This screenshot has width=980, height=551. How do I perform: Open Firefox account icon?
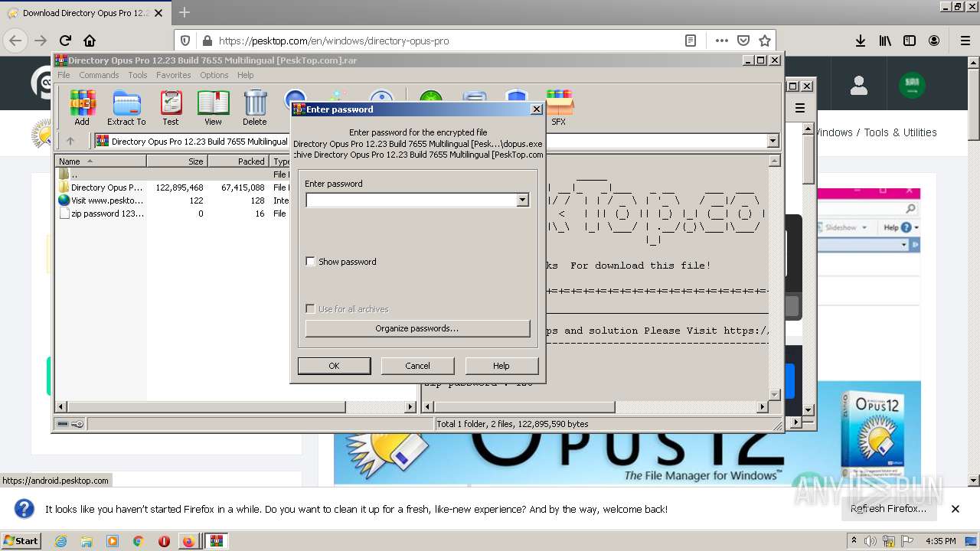pyautogui.click(x=934, y=41)
